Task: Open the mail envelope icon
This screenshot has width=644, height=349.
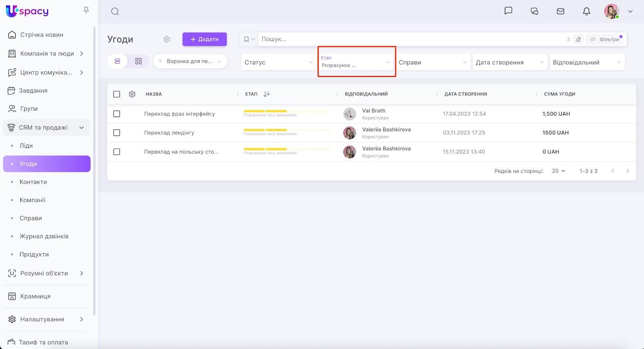Action: pyautogui.click(x=560, y=11)
